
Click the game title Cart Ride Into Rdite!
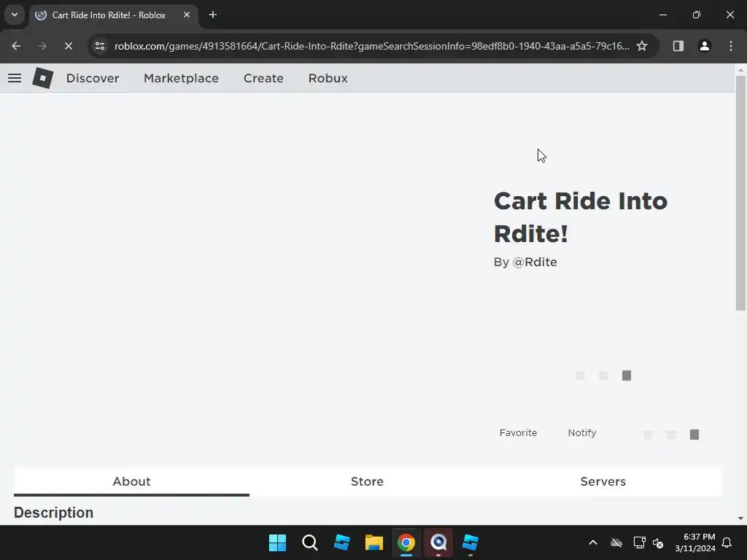580,217
